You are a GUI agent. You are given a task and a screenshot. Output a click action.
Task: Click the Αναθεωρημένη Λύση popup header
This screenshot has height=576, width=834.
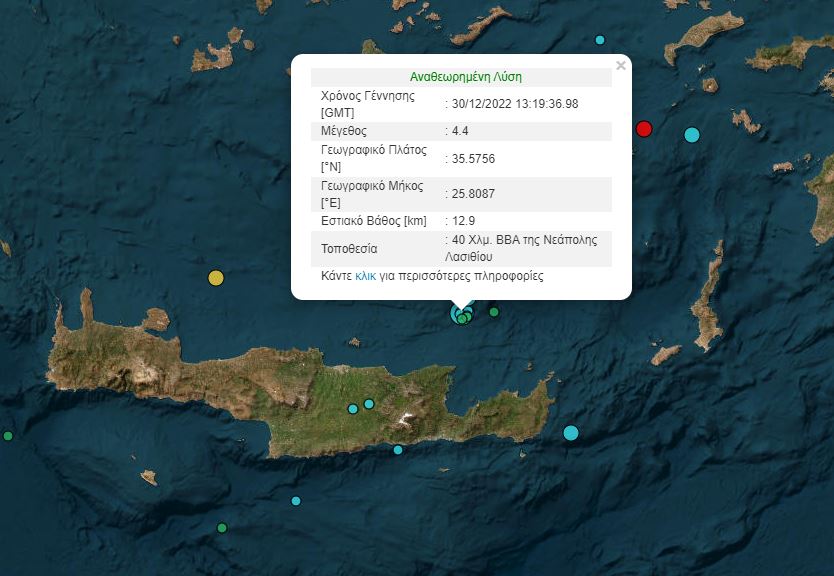pyautogui.click(x=466, y=76)
